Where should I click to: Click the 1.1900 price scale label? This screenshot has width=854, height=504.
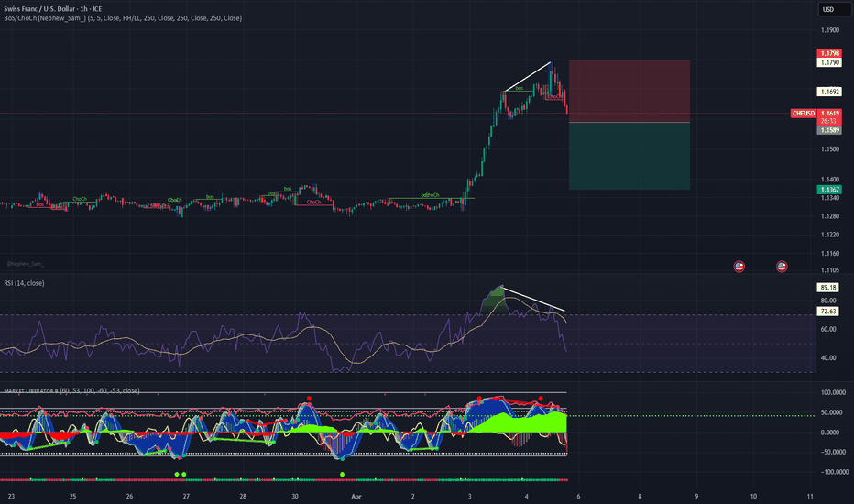(829, 30)
